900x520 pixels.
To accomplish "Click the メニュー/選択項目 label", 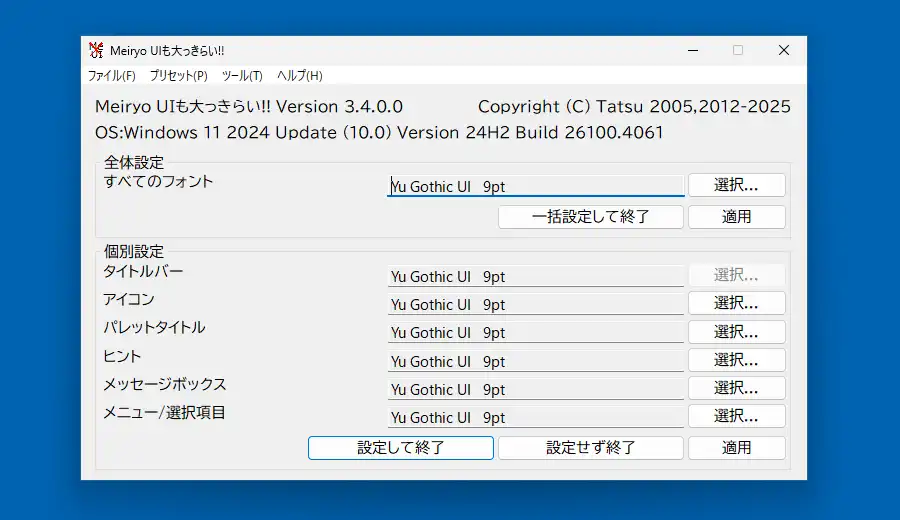I will (164, 413).
